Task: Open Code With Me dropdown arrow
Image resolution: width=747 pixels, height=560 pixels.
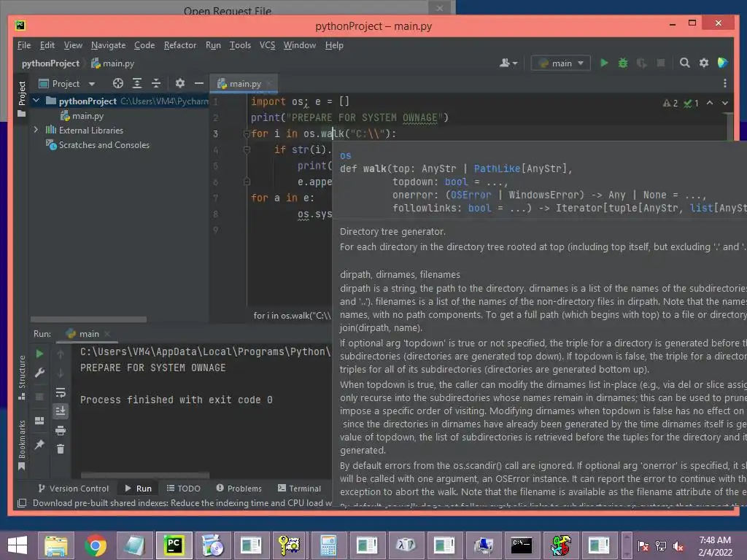Action: click(x=515, y=63)
